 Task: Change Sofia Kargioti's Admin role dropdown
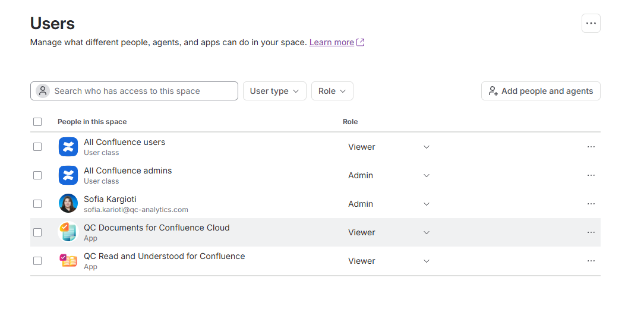389,204
